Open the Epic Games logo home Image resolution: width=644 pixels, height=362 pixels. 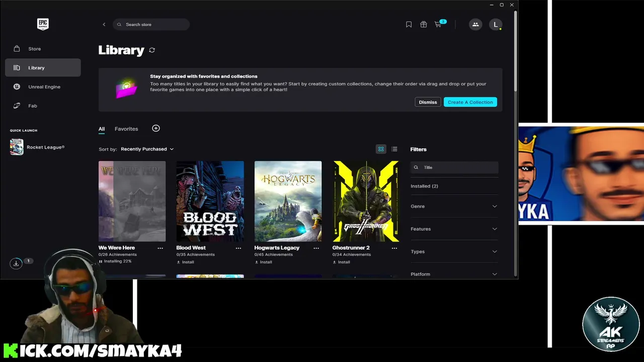click(43, 24)
